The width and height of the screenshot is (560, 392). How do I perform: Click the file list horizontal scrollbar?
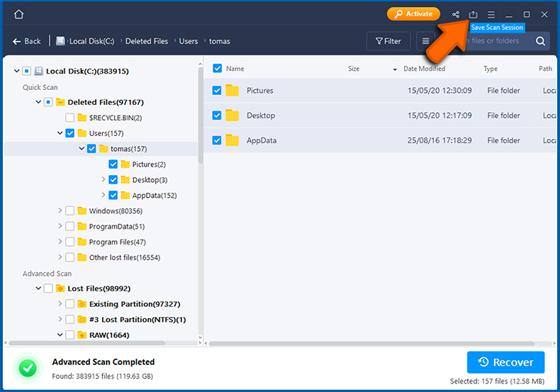(371, 344)
